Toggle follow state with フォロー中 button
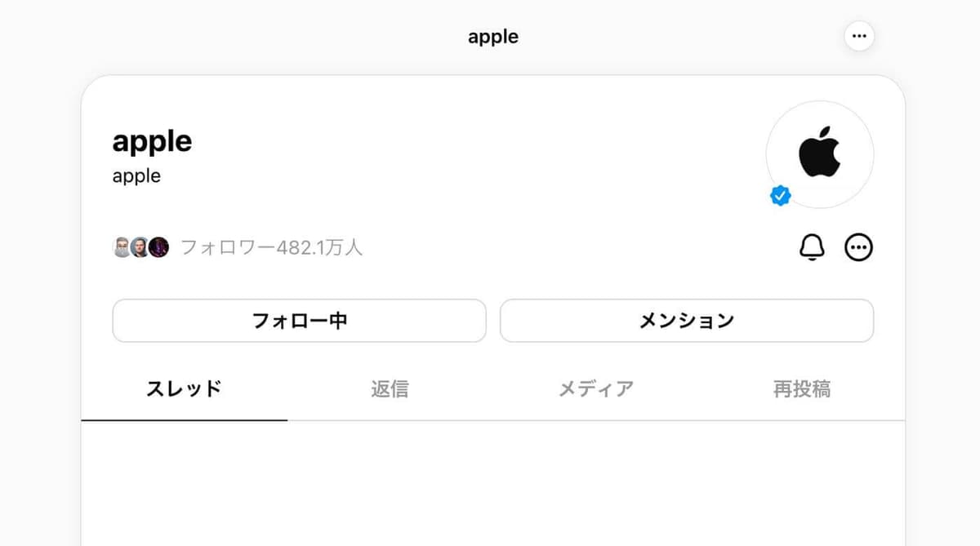The width and height of the screenshot is (980, 546). (x=300, y=320)
